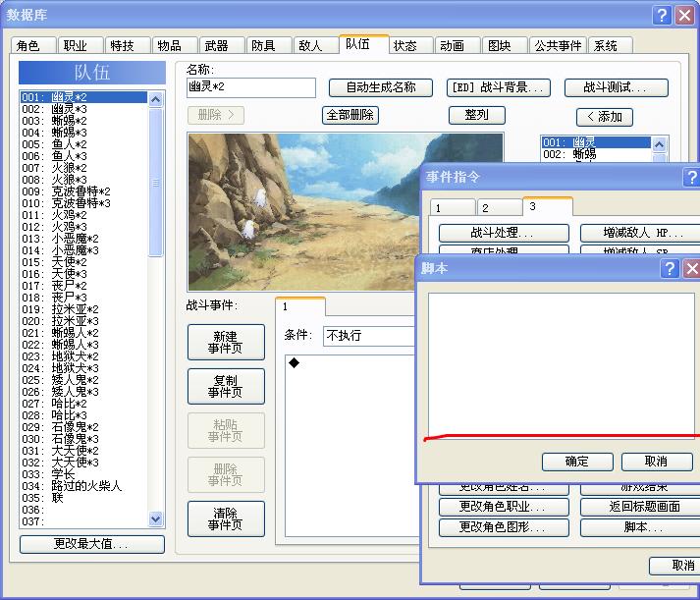Select troop 008: 火狼*3
This screenshot has width=700, height=600.
[83, 180]
